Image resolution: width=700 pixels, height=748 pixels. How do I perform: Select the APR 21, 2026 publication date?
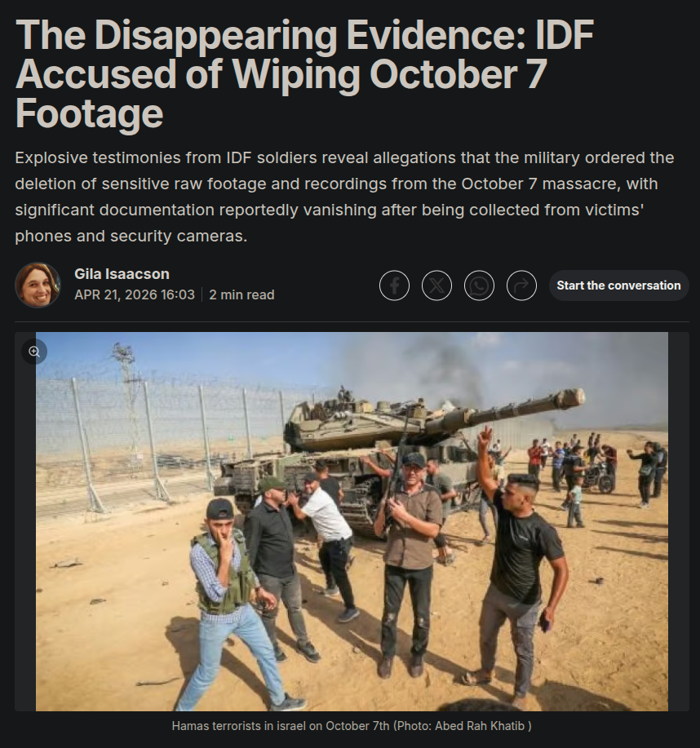[116, 294]
